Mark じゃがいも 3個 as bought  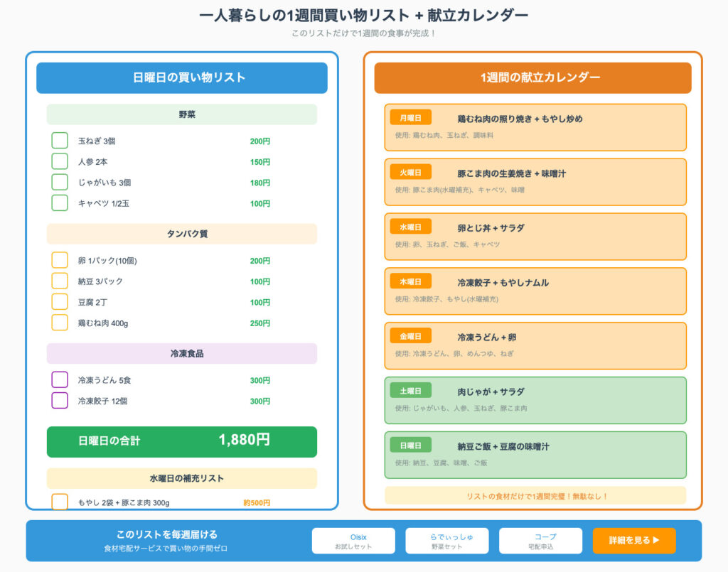[60, 182]
